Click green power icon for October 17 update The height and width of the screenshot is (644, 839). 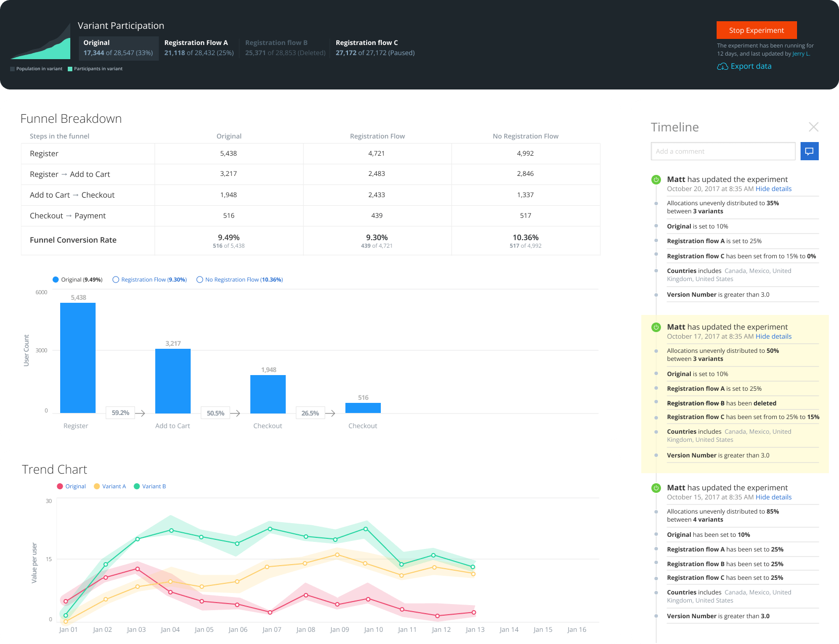coord(656,327)
